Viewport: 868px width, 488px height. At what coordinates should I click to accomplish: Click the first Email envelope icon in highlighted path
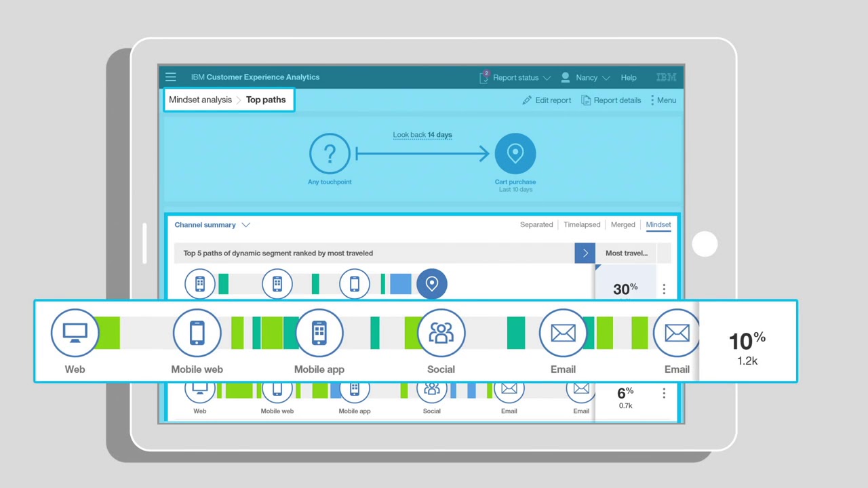[x=564, y=333]
